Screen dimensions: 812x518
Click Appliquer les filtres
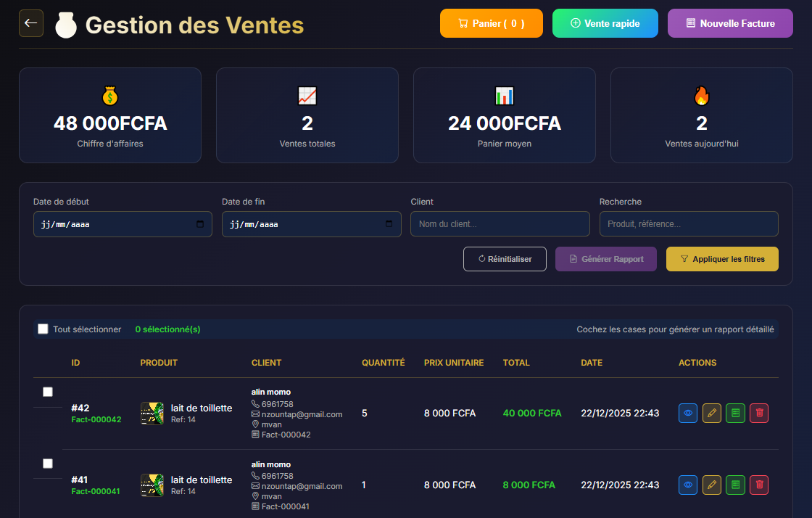tap(722, 259)
